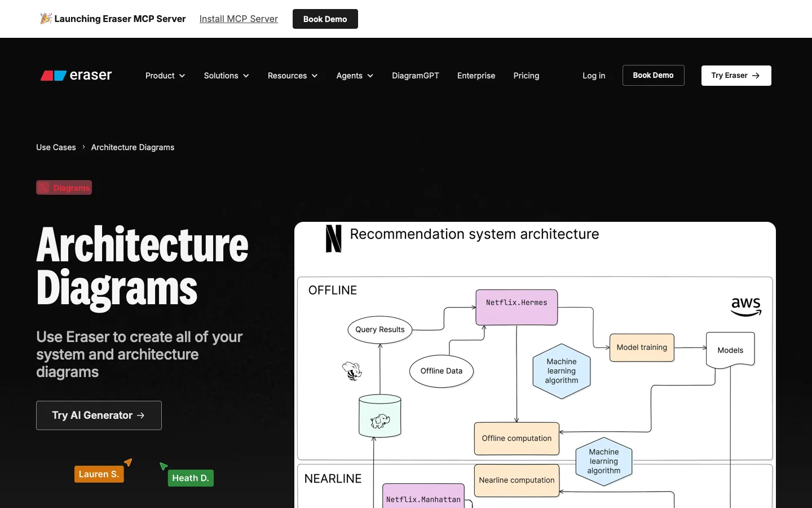This screenshot has height=508, width=812.
Task: Click the Offline computation node
Action: (x=517, y=439)
